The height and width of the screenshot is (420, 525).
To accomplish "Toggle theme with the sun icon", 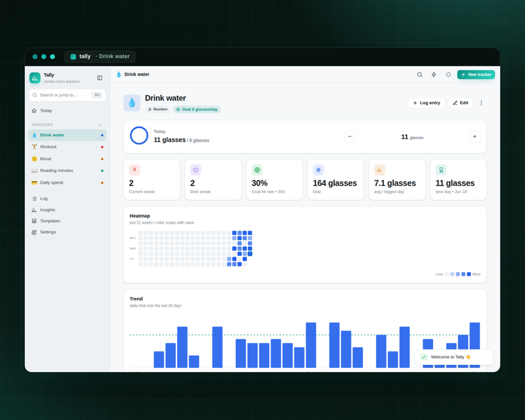I will 448,75.
